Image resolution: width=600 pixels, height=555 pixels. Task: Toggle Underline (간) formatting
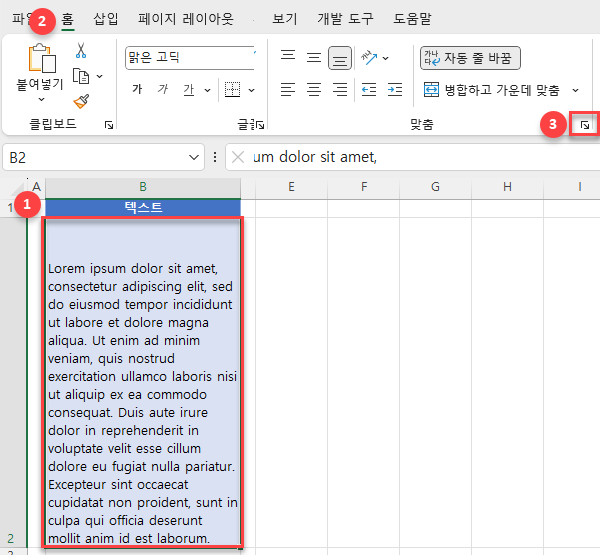[189, 90]
